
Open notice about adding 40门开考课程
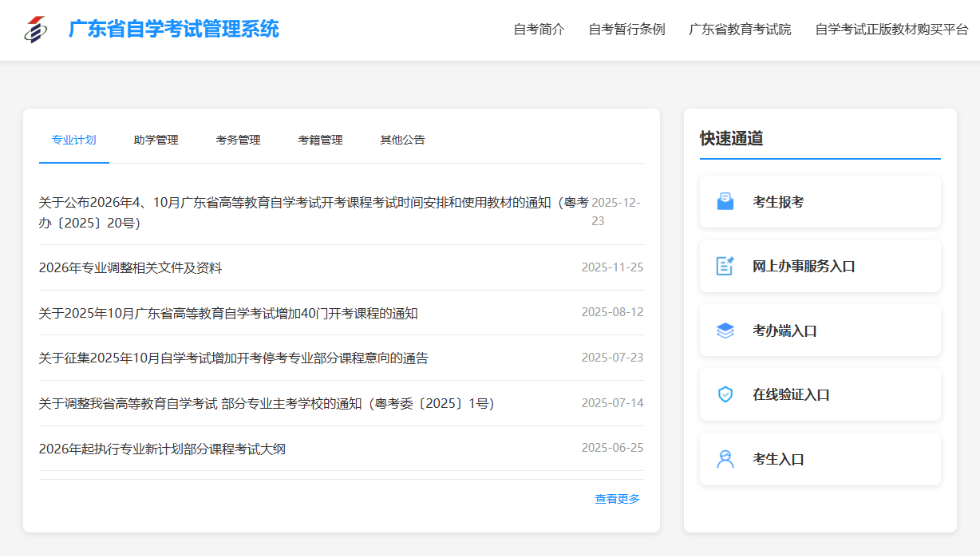228,313
